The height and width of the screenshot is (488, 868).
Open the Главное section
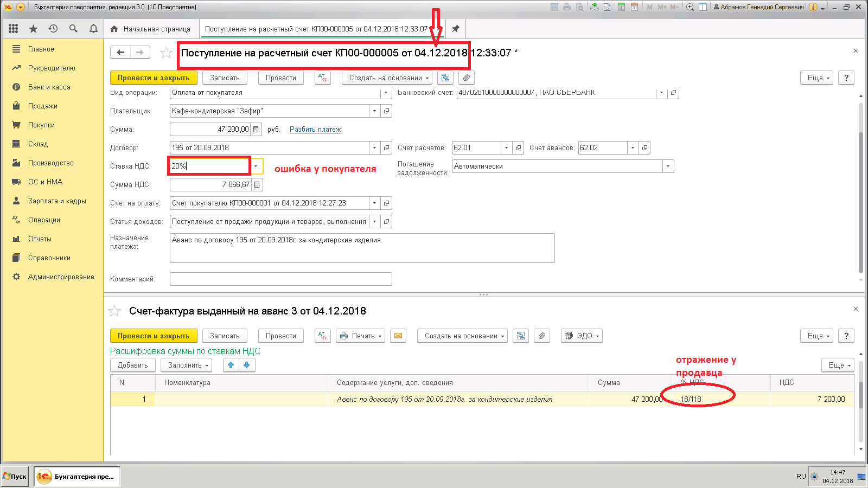click(x=41, y=49)
